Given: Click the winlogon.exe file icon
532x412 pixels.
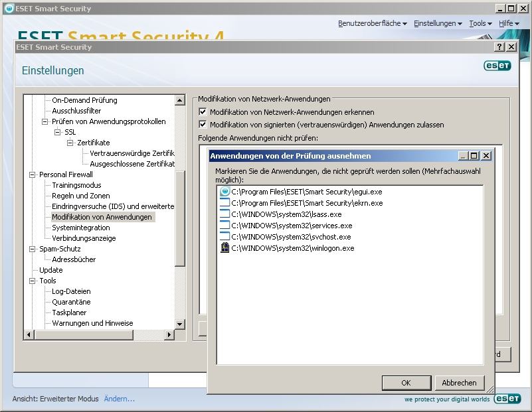Looking at the screenshot, I should coord(224,247).
